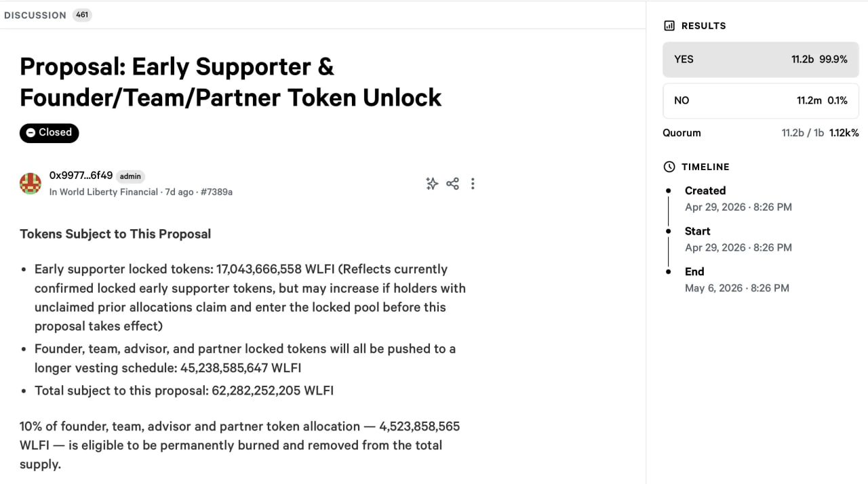The height and width of the screenshot is (484, 868).
Task: Click the bar chart icon beside RESULTS
Action: click(669, 26)
